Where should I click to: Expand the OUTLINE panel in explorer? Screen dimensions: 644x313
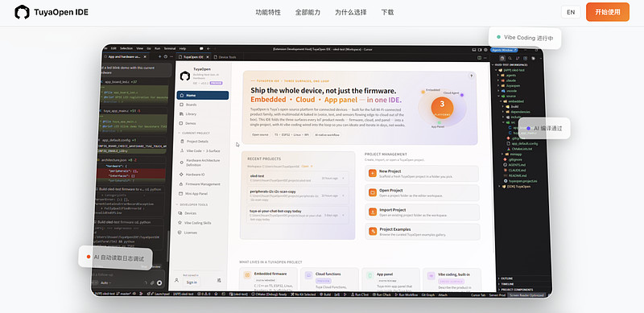pos(506,278)
